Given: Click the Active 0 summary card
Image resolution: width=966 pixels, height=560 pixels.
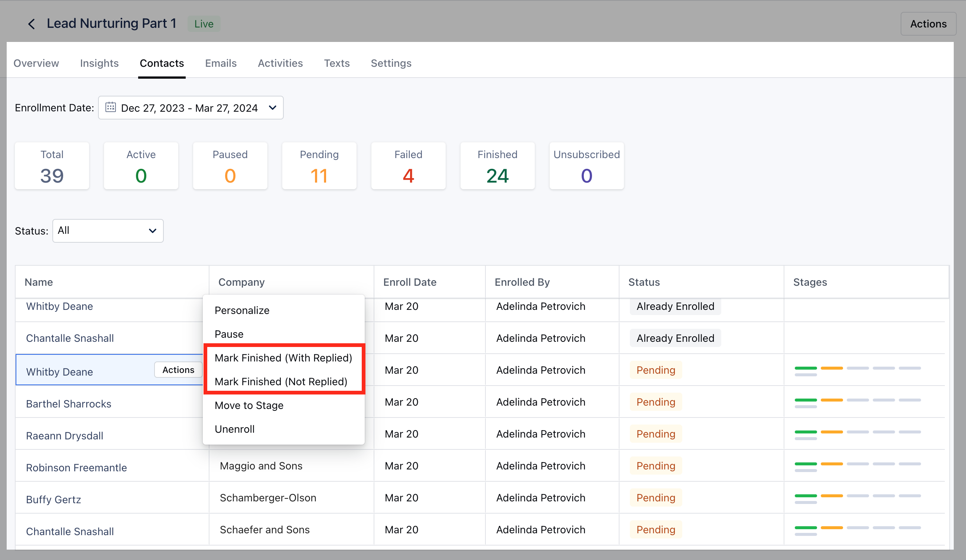Looking at the screenshot, I should 141,166.
